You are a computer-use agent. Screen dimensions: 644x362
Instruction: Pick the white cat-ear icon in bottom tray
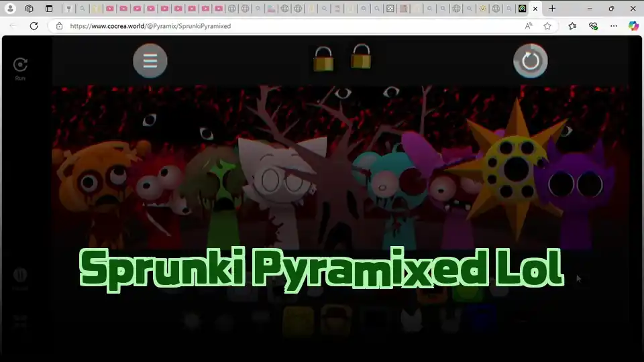411,320
